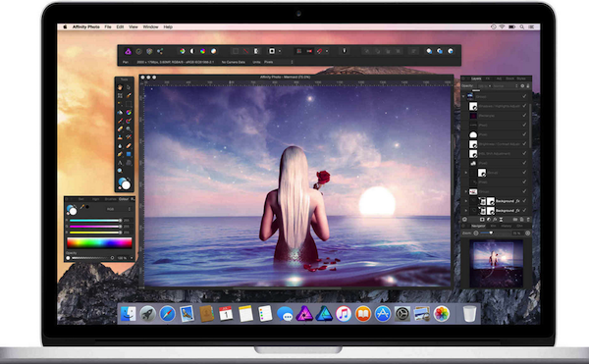Screen dimensions: 589x364
Task: Select the Hand (View) tool
Action: (120, 87)
